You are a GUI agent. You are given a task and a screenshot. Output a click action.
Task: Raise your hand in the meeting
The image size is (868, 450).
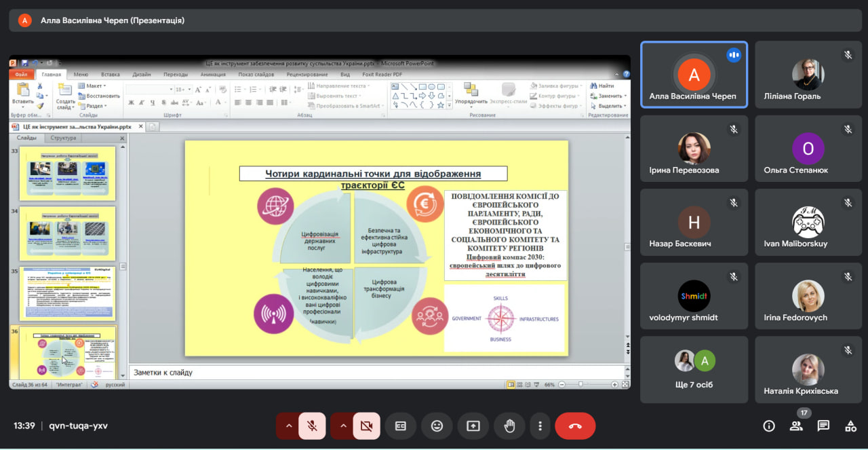click(509, 426)
